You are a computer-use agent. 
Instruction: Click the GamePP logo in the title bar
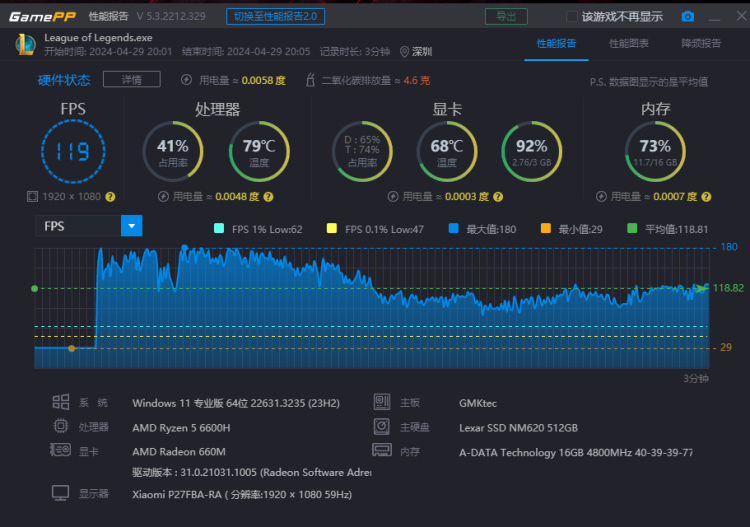pos(42,17)
